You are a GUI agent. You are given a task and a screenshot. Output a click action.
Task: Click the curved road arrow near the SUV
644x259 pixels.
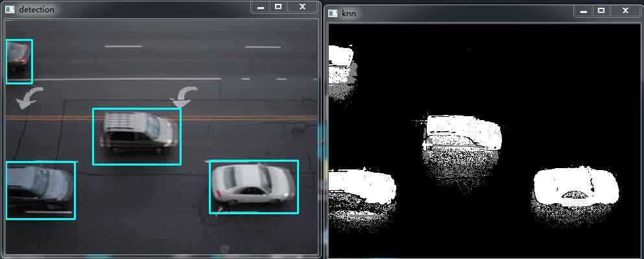pyautogui.click(x=184, y=97)
